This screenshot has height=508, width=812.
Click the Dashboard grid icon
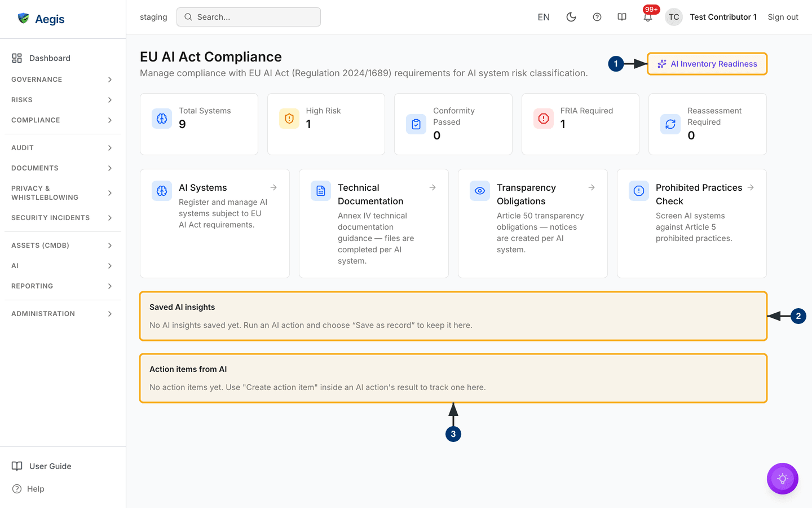[x=17, y=58]
